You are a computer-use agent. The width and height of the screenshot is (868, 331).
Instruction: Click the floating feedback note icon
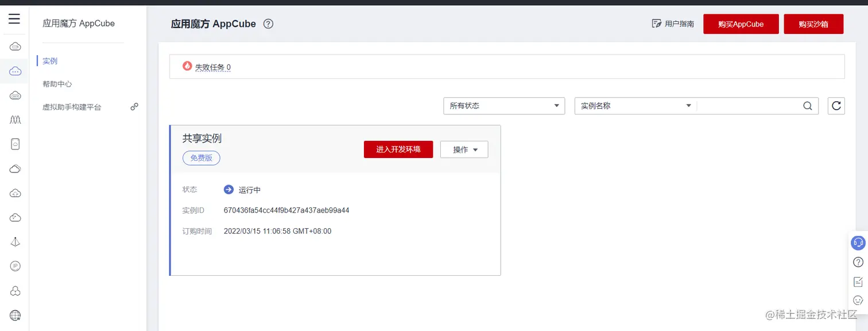coord(858,282)
